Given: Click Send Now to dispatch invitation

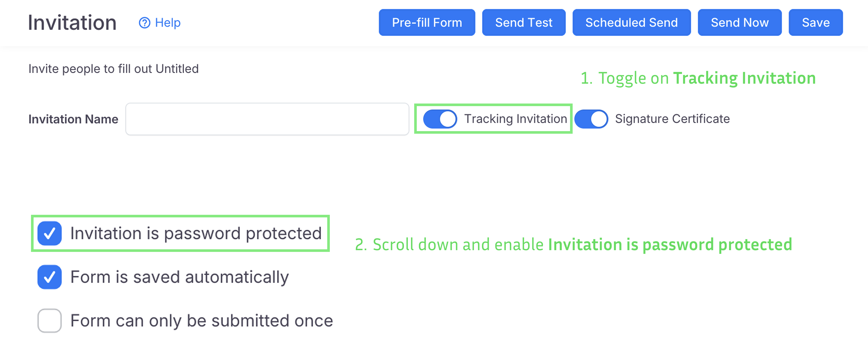Looking at the screenshot, I should click(739, 23).
